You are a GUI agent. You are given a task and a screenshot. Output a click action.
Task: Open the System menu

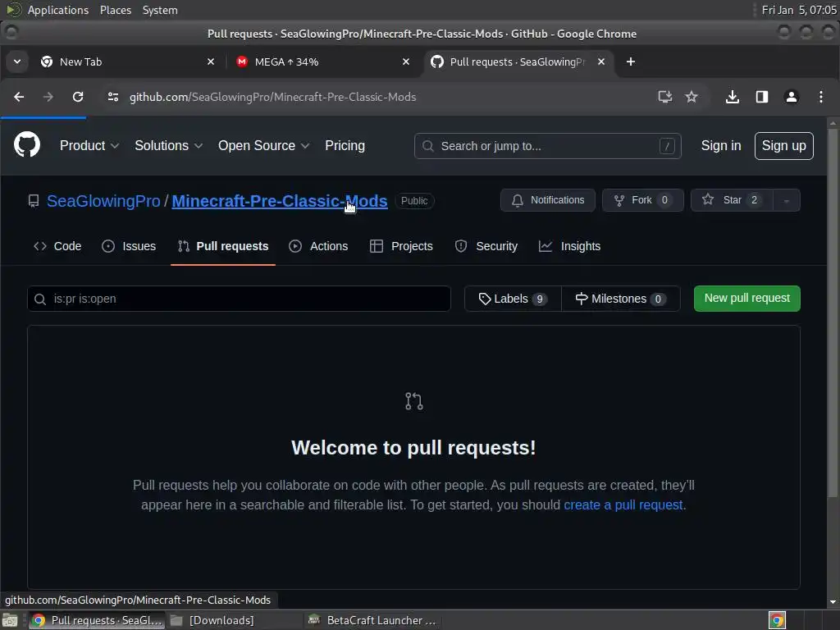[160, 10]
